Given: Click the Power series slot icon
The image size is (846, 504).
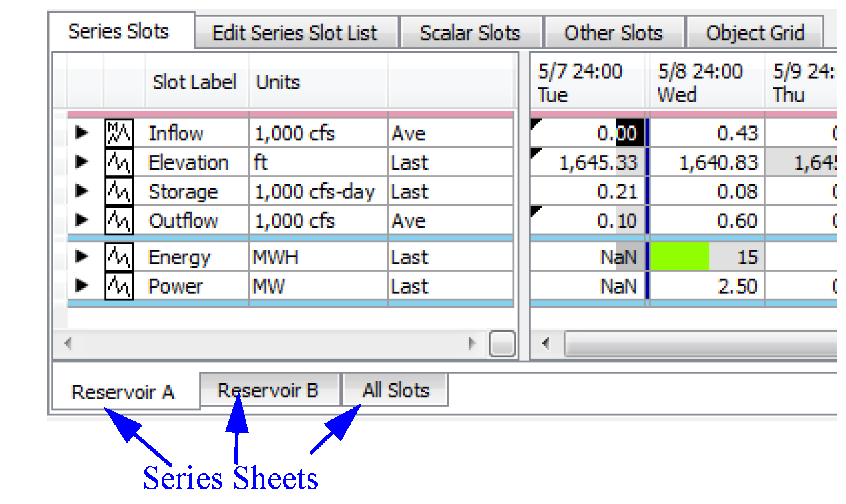Looking at the screenshot, I should click(119, 286).
